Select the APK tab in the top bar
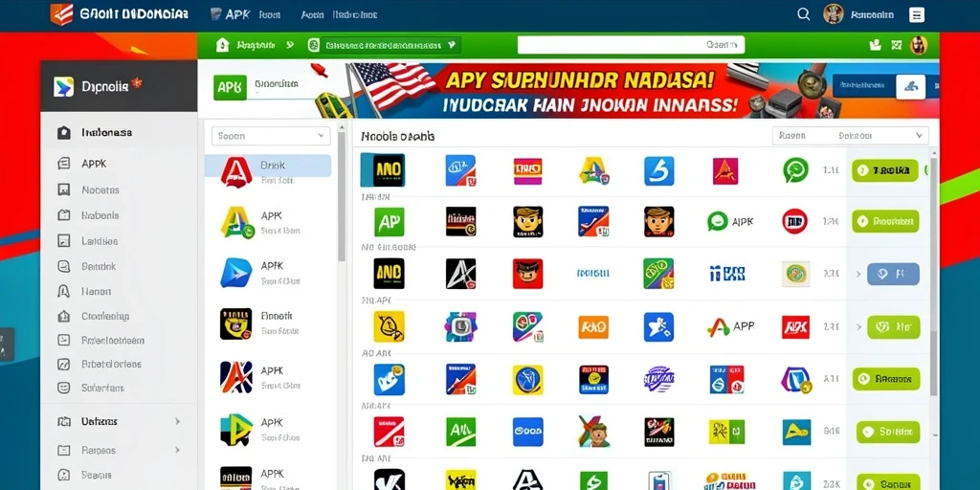This screenshot has width=980, height=490. [231, 14]
